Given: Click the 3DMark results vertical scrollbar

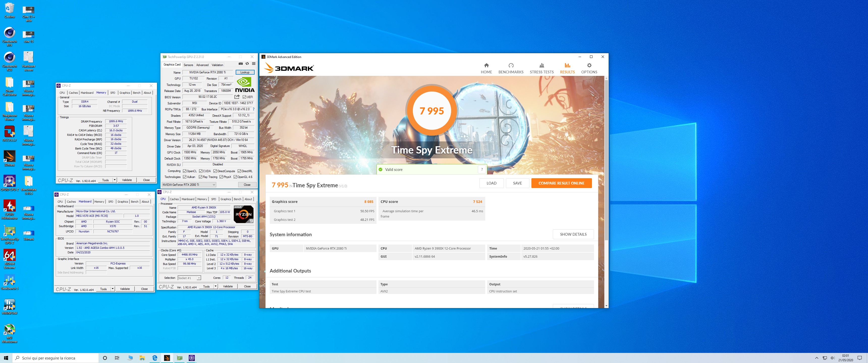Looking at the screenshot, I should click(x=607, y=160).
